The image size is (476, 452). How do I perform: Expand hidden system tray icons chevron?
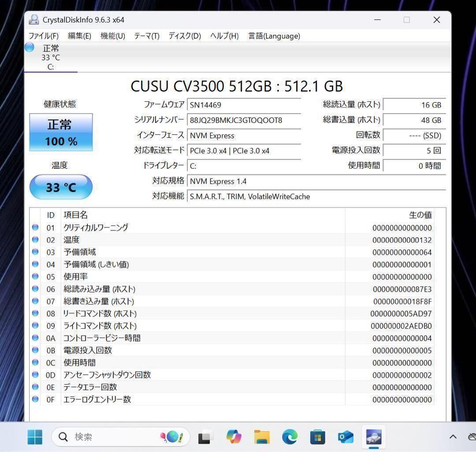(x=452, y=437)
